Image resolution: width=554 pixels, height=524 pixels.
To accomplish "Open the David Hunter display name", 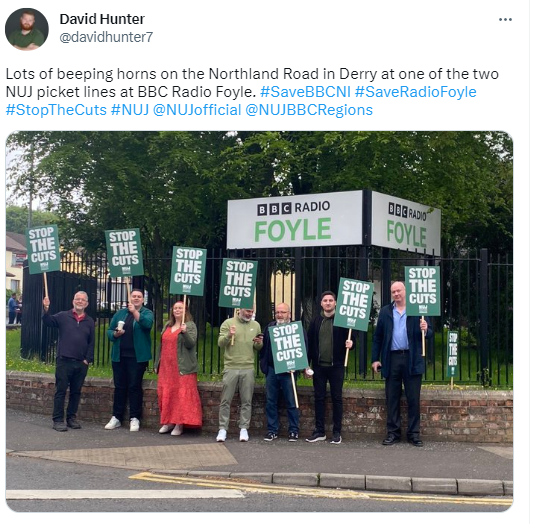I will click(102, 19).
